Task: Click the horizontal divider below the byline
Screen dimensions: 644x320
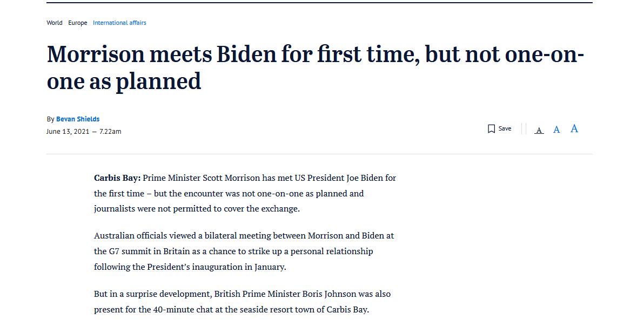Action: click(x=319, y=154)
